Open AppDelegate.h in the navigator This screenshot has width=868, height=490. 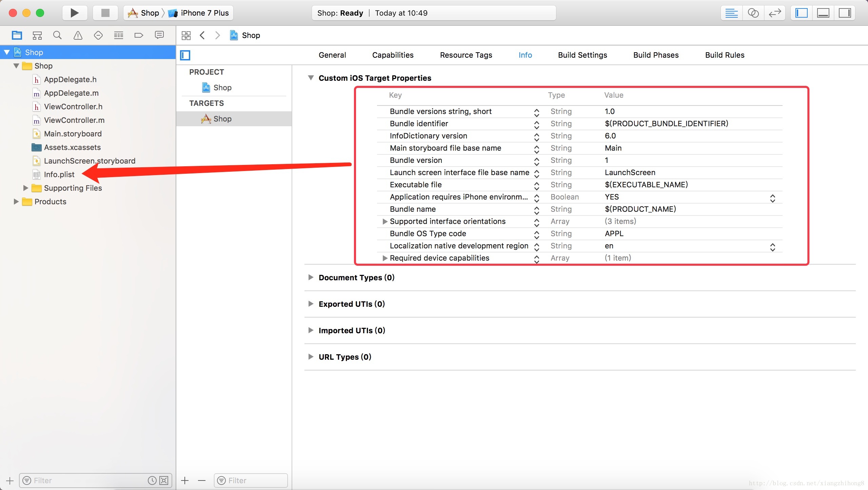(70, 79)
